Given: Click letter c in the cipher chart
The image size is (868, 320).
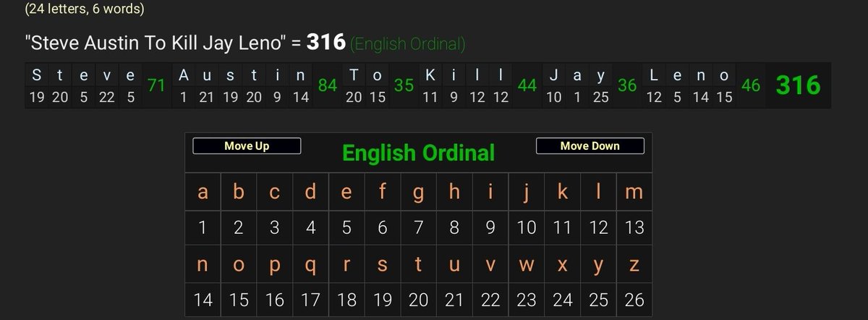Looking at the screenshot, I should (x=275, y=192).
